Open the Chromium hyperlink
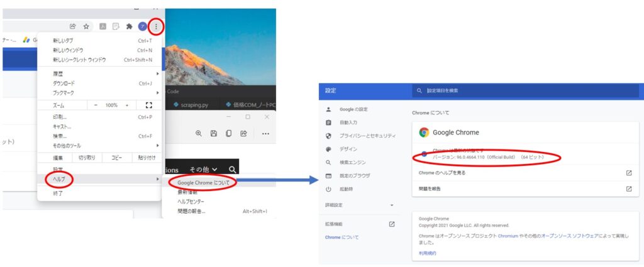 pyautogui.click(x=508, y=236)
